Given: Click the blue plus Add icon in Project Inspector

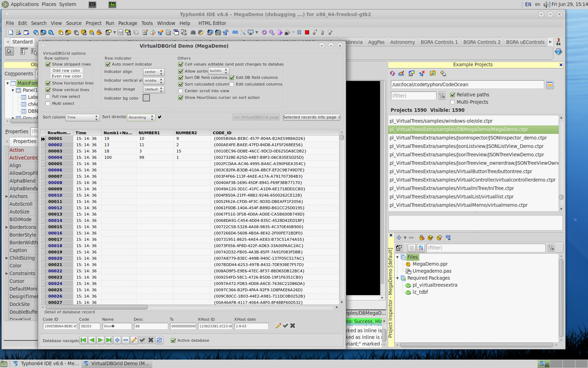Looking at the screenshot, I should pos(399,238).
